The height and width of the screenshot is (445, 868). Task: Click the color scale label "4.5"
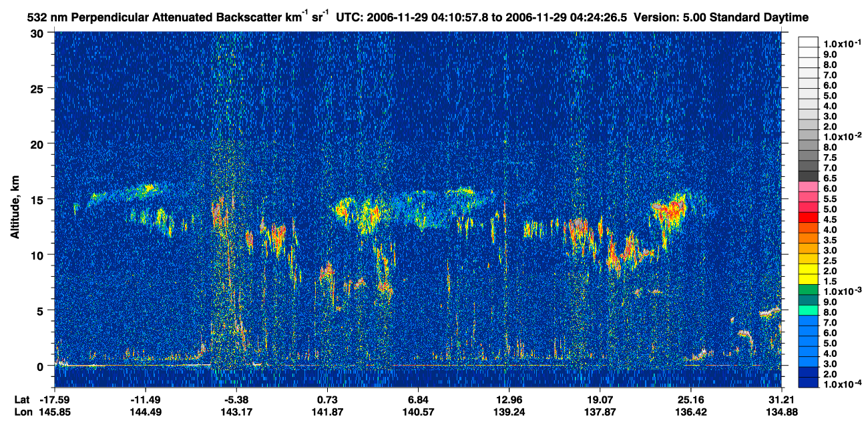[831, 219]
